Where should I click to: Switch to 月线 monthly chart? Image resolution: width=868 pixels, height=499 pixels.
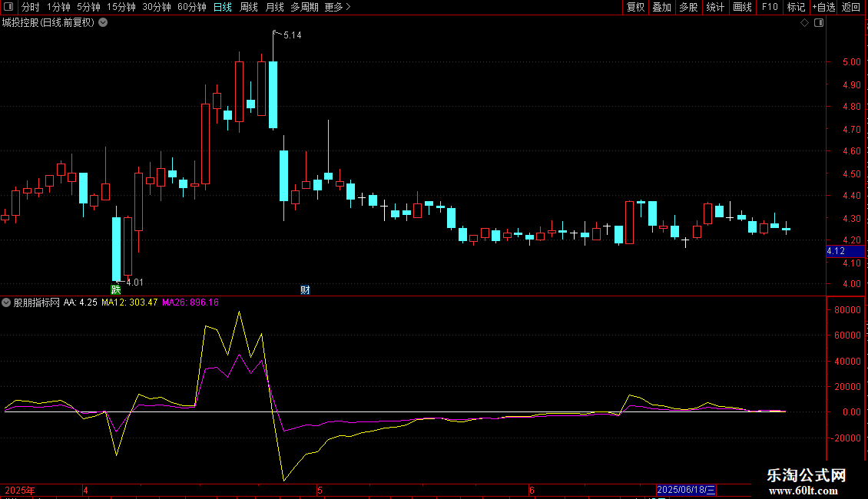(x=274, y=7)
